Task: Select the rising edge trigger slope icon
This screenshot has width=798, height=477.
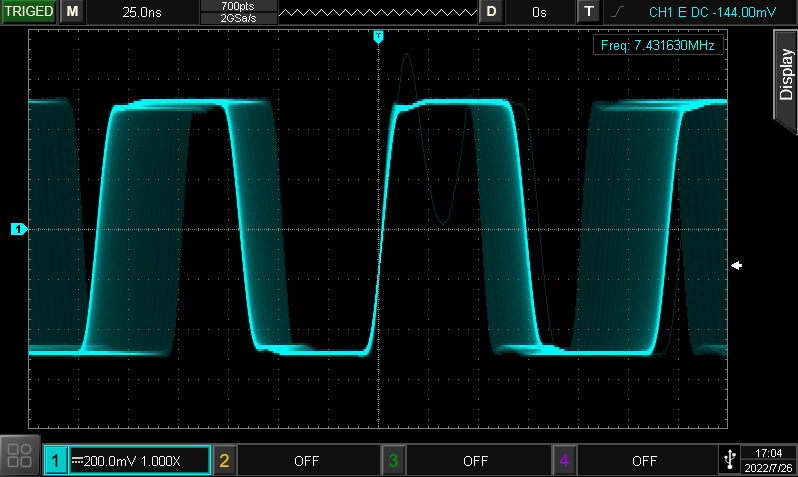Action: [x=618, y=12]
